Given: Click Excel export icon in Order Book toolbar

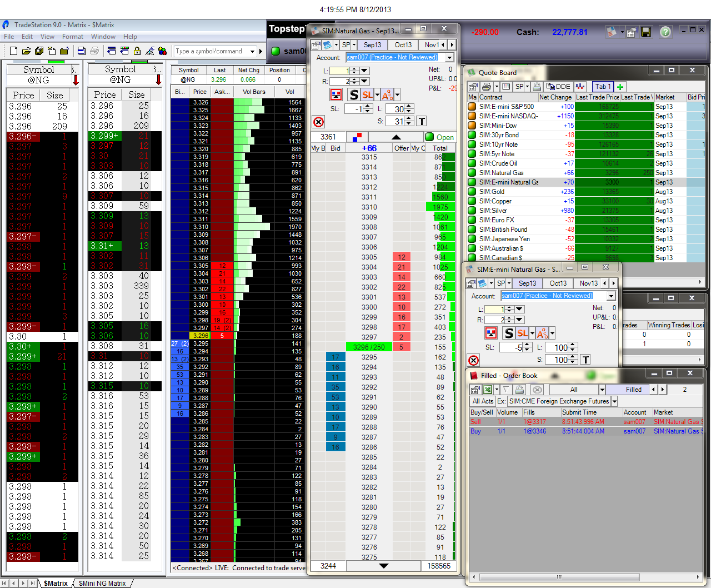Looking at the screenshot, I should (x=487, y=390).
